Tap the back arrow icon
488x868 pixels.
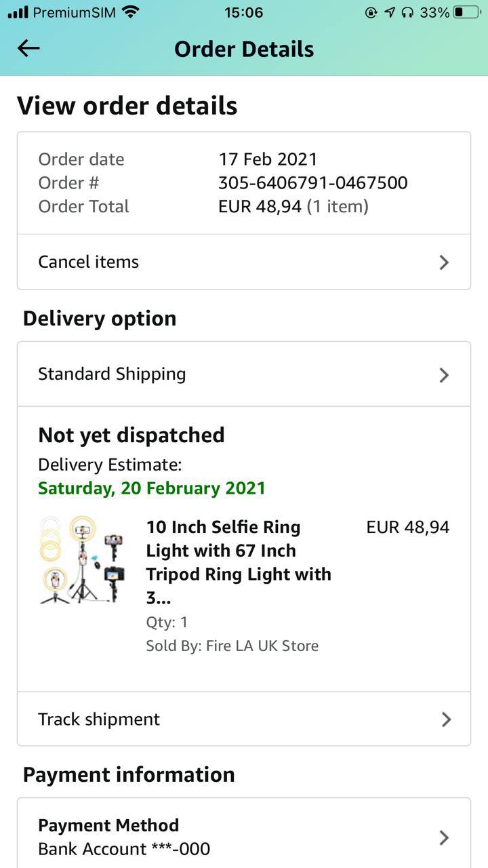(28, 48)
